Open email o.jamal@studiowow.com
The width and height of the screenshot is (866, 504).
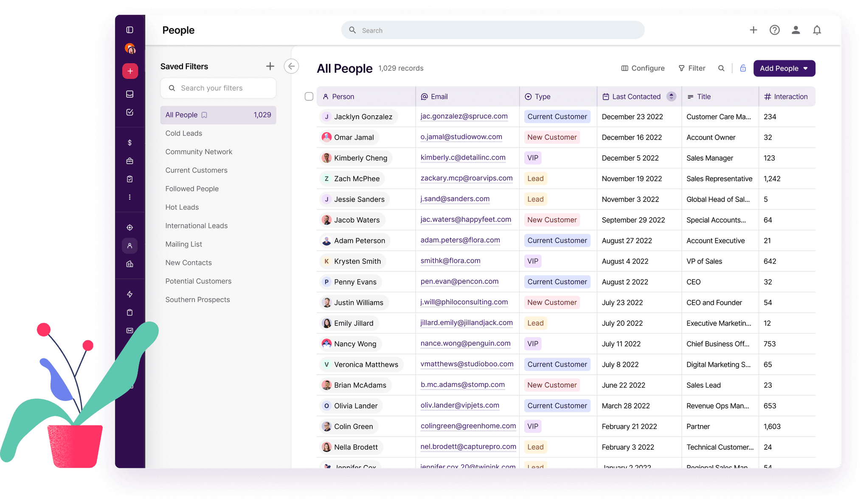[461, 137]
